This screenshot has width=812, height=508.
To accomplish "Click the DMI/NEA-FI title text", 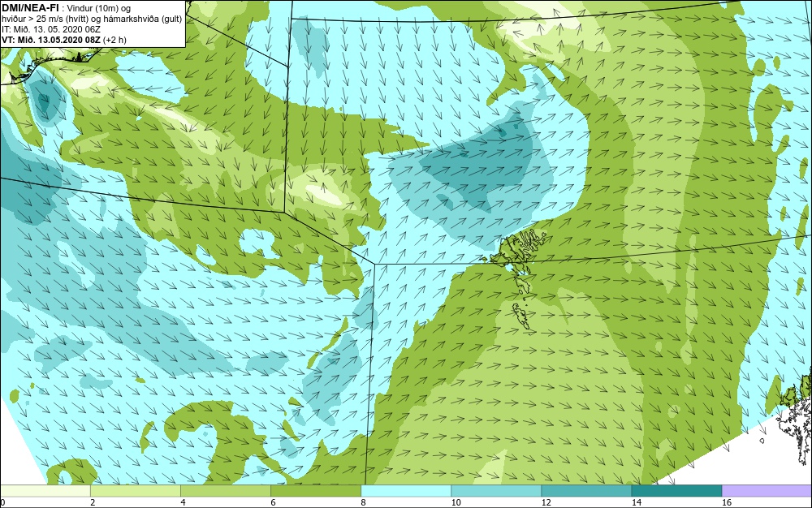I will coord(30,7).
